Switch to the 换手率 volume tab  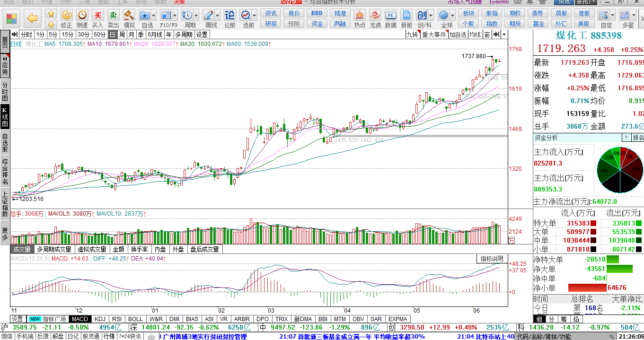coord(140,249)
